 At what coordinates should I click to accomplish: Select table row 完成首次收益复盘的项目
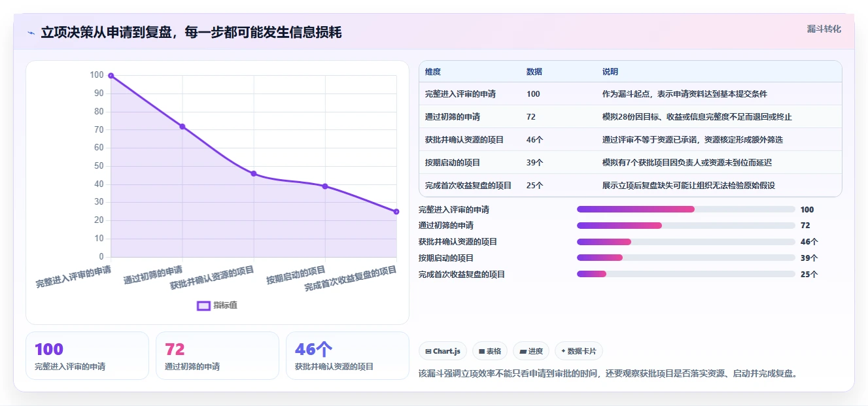point(631,186)
